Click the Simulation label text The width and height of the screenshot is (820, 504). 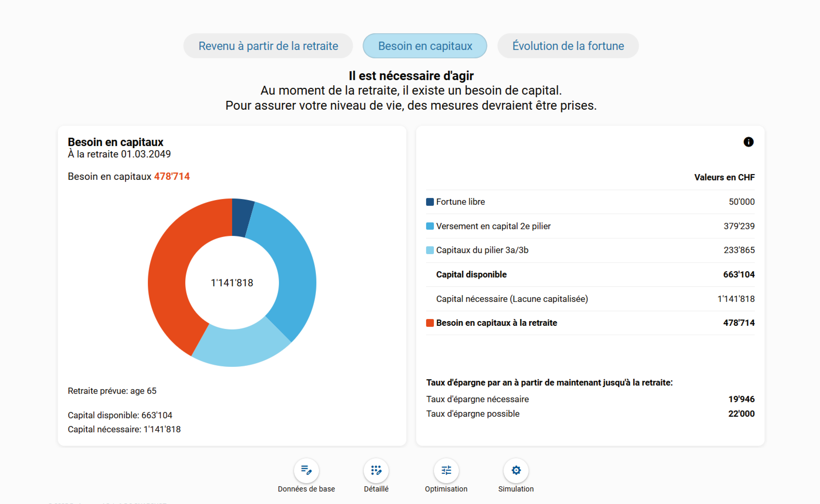pos(516,489)
